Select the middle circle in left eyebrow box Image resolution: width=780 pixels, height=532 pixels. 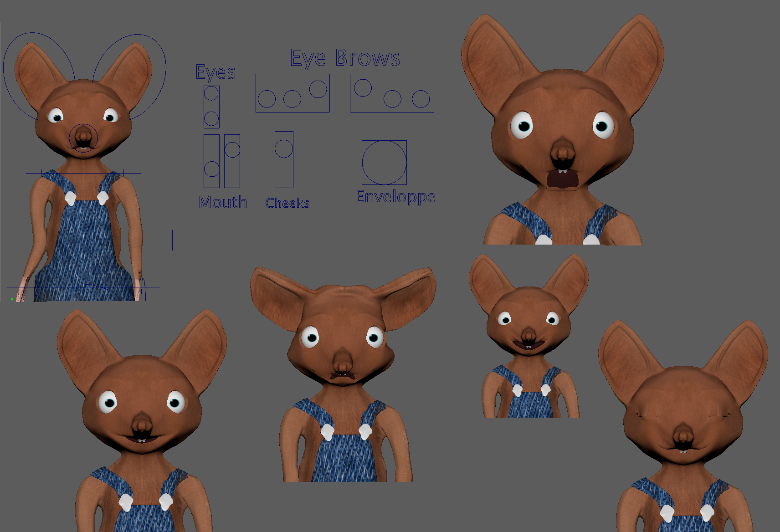click(x=292, y=99)
